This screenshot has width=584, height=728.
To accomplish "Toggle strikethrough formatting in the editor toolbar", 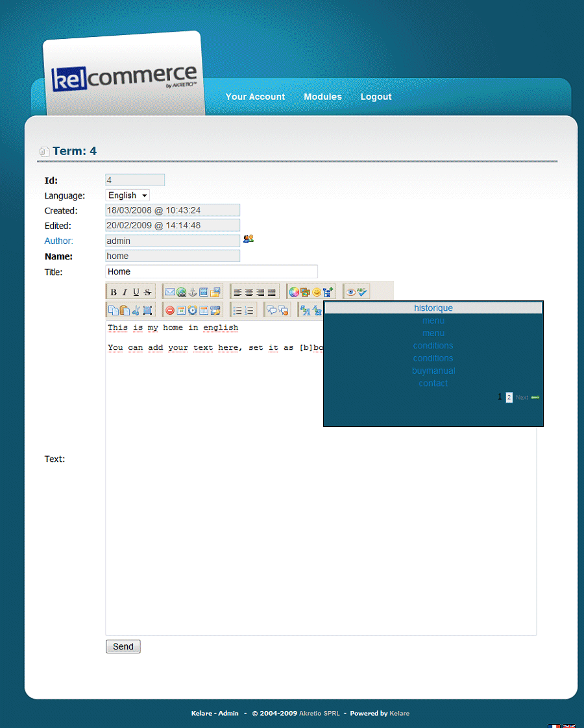I will pos(148,292).
